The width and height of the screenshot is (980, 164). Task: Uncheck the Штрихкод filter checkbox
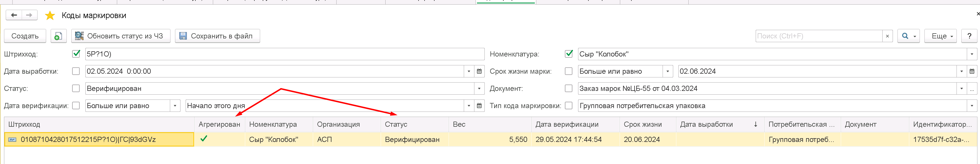coord(76,54)
